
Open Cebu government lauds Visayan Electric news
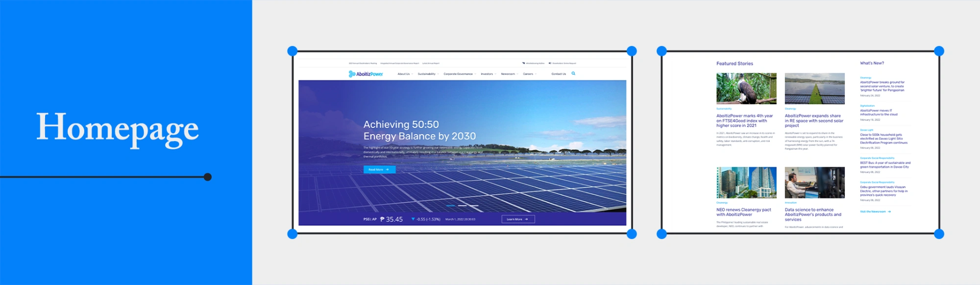point(883,191)
